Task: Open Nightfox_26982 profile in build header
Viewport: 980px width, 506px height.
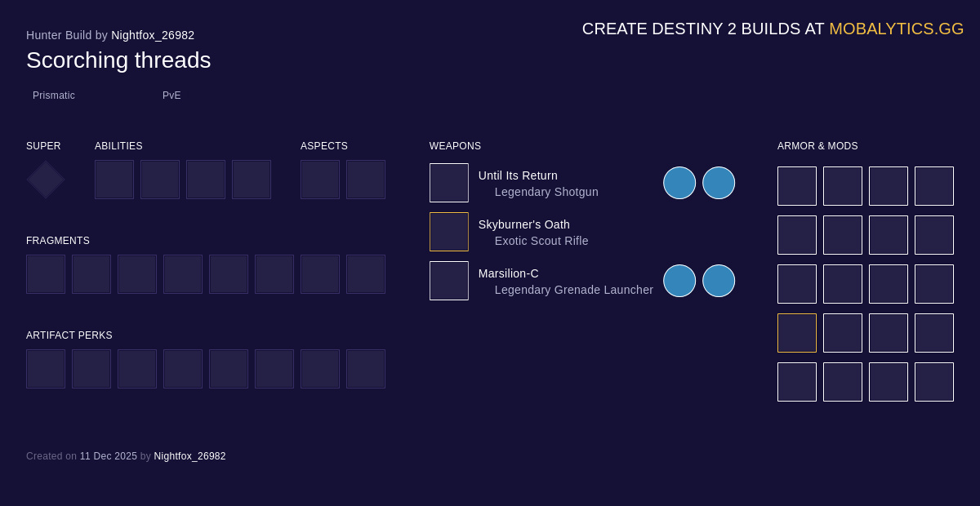Action: [x=153, y=35]
